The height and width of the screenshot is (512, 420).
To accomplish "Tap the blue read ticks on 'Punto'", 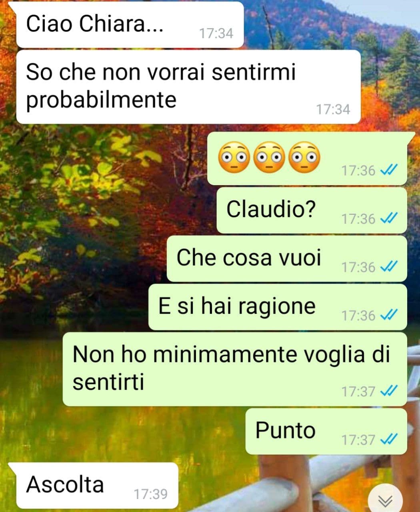I will [388, 440].
